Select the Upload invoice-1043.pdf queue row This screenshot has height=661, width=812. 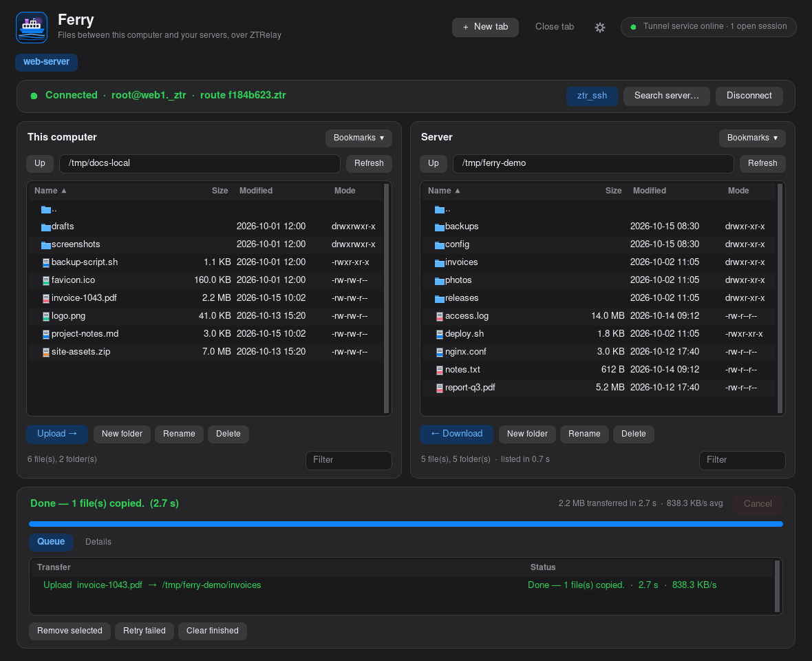click(401, 585)
